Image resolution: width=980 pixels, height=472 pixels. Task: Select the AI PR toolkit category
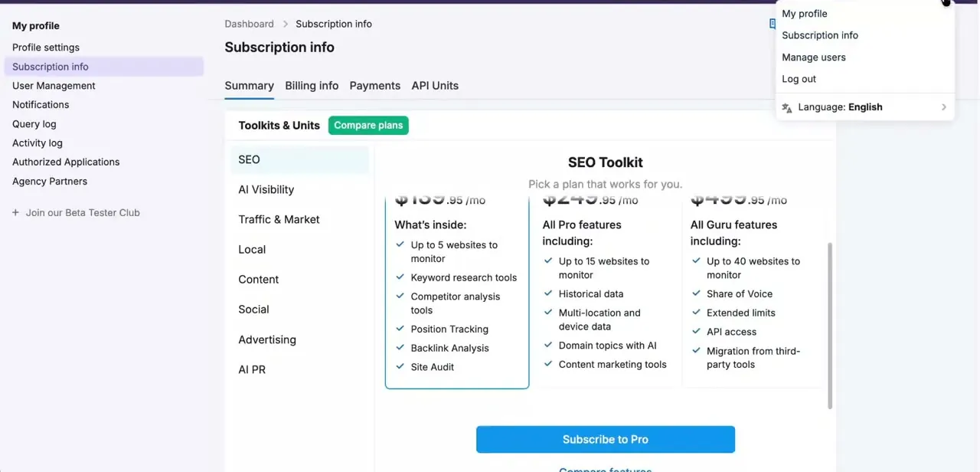click(299, 369)
